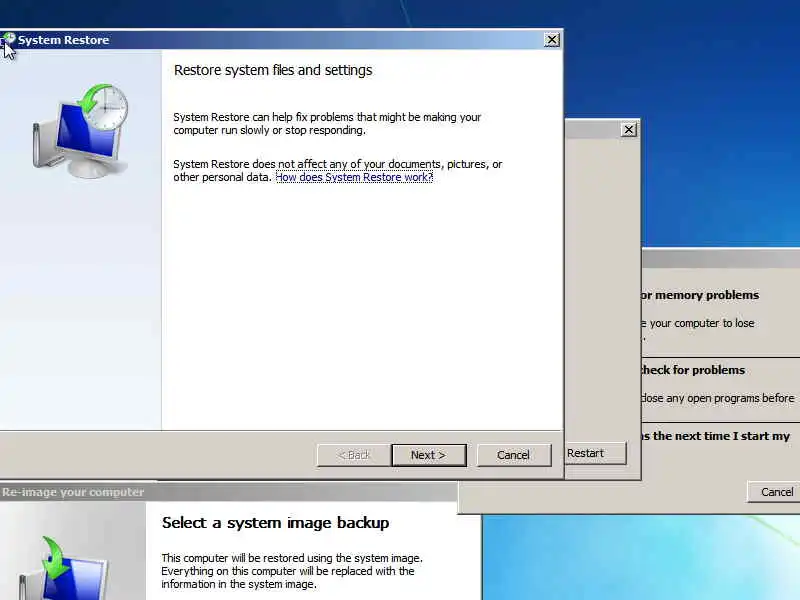Cancel the System Restore wizard
This screenshot has width=800, height=600.
(x=513, y=455)
